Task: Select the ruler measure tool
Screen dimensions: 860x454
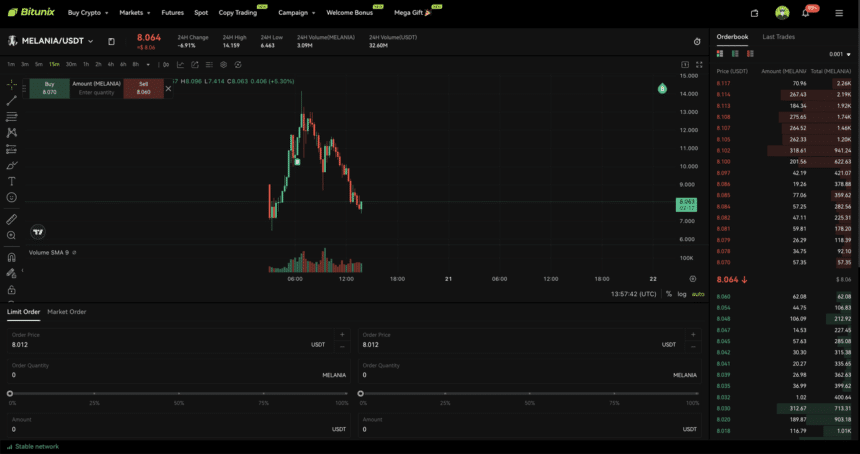Action: point(12,219)
